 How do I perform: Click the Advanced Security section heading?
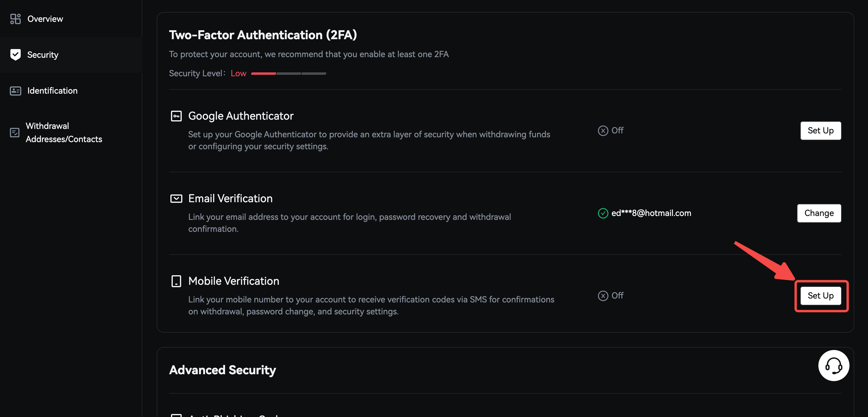click(x=222, y=370)
